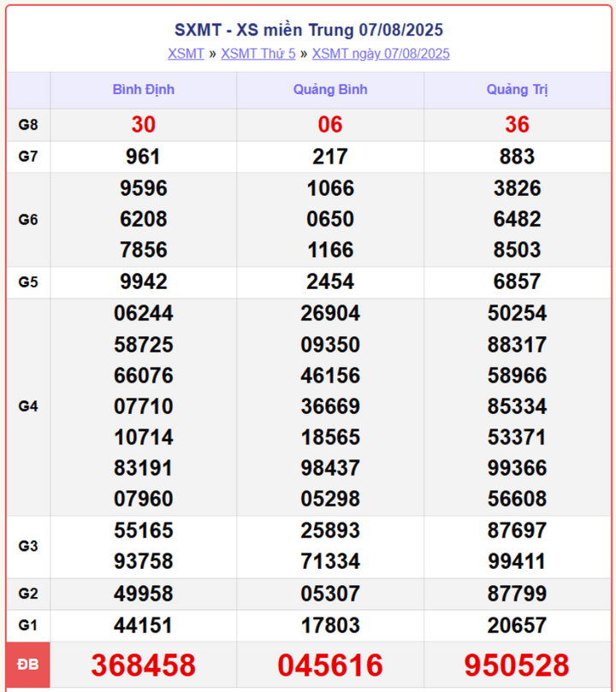Select the G4 row label
This screenshot has width=616, height=692.
(28, 406)
